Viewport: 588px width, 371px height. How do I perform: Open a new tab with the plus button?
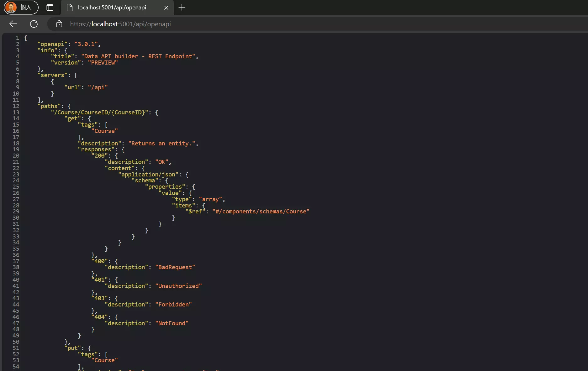tap(182, 8)
